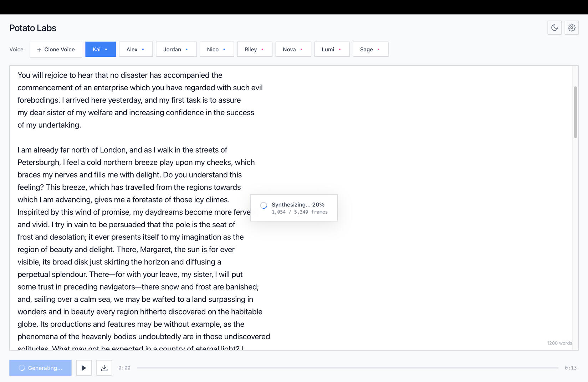Open the Clone Voice option
588x382 pixels.
click(x=56, y=50)
